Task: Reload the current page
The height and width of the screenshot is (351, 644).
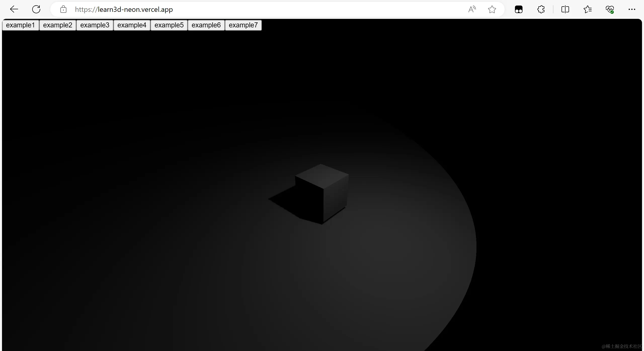Action: [36, 10]
